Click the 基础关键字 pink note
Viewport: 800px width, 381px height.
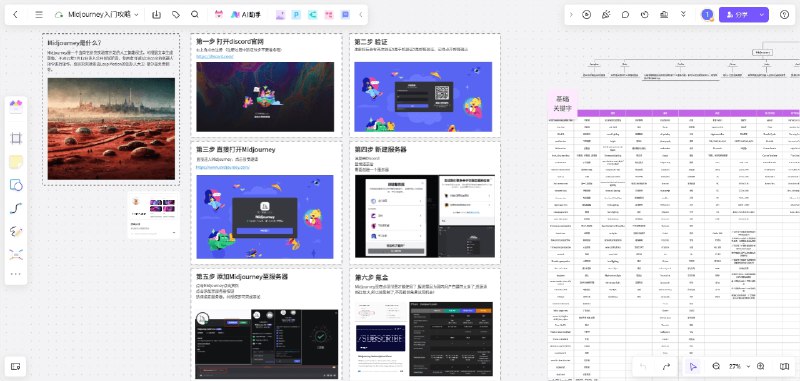coord(563,104)
